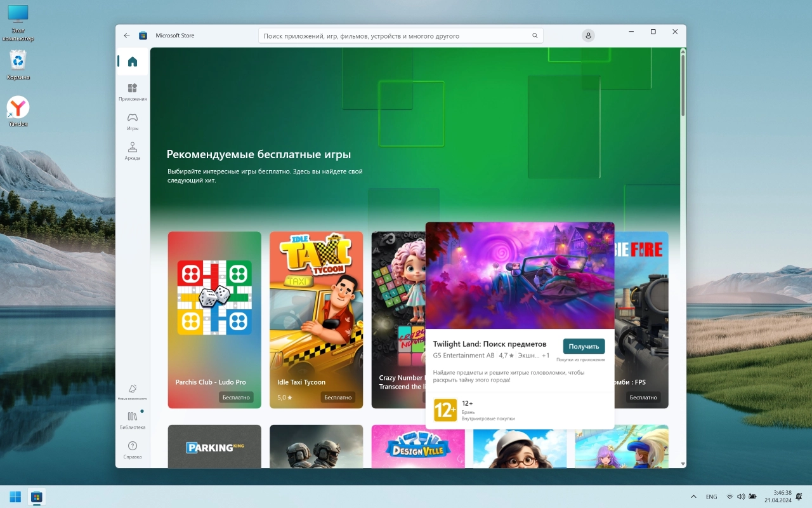
Task: Open the user profile icon
Action: [x=589, y=36]
